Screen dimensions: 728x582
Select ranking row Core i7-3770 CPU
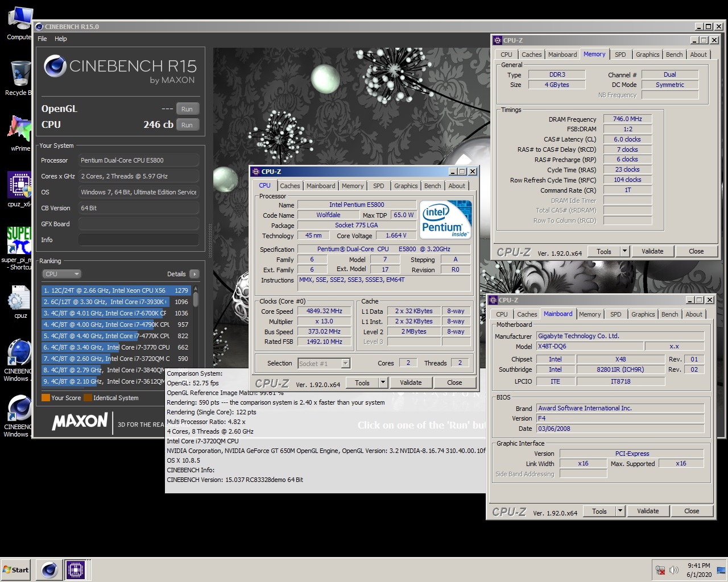116,347
